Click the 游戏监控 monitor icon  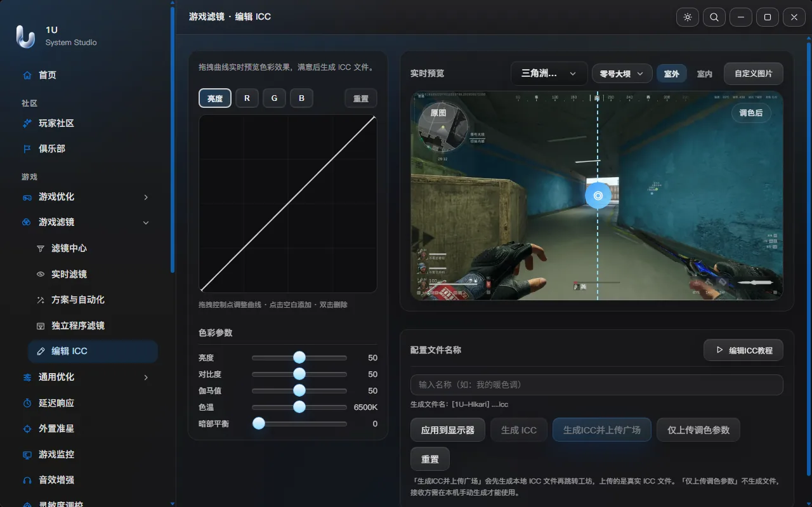27,454
